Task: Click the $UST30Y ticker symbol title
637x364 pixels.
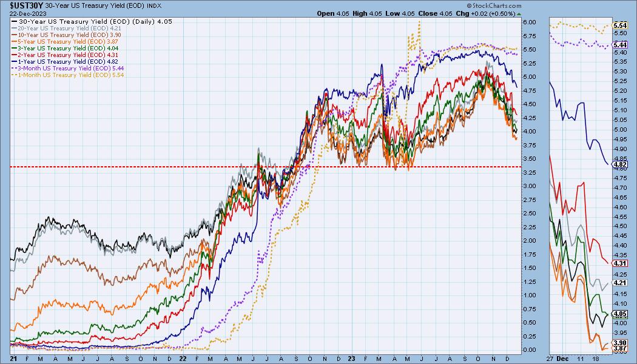Action: (27, 5)
